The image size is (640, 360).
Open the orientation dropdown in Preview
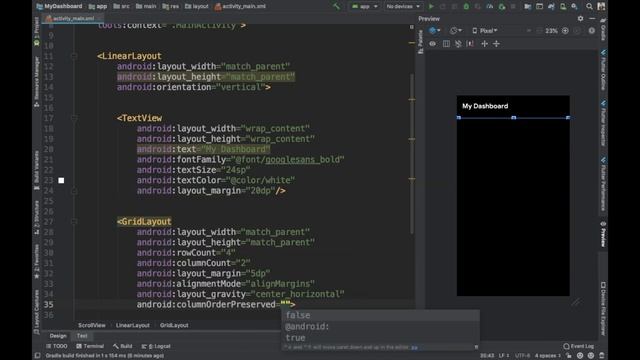point(456,31)
